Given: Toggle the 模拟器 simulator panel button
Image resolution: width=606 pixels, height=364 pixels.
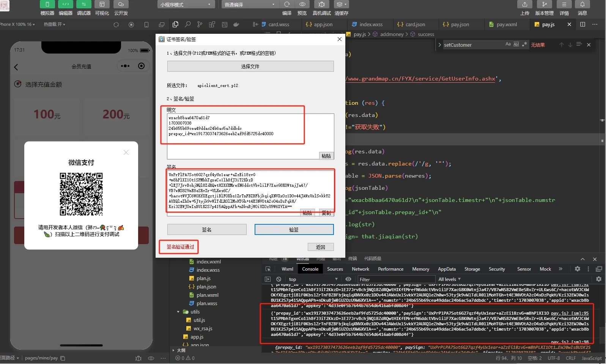Looking at the screenshot, I should (x=47, y=5).
